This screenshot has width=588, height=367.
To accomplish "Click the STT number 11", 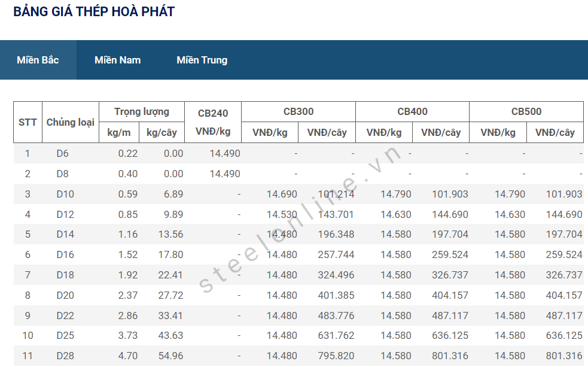I will (x=28, y=356).
